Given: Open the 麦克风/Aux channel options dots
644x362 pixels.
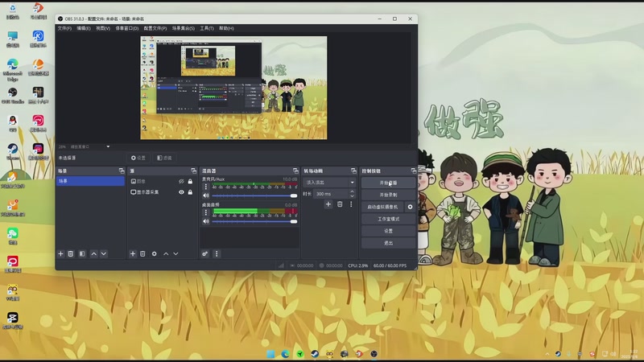Looking at the screenshot, I should (x=206, y=187).
